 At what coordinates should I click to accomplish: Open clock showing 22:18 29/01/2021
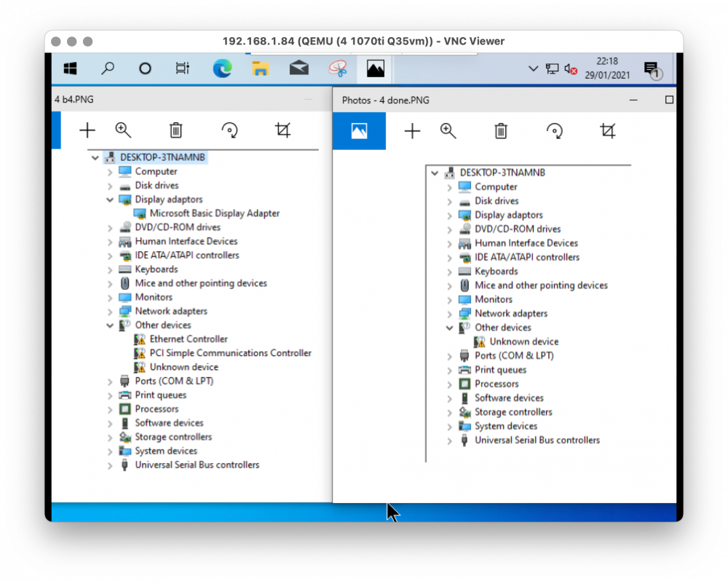607,68
